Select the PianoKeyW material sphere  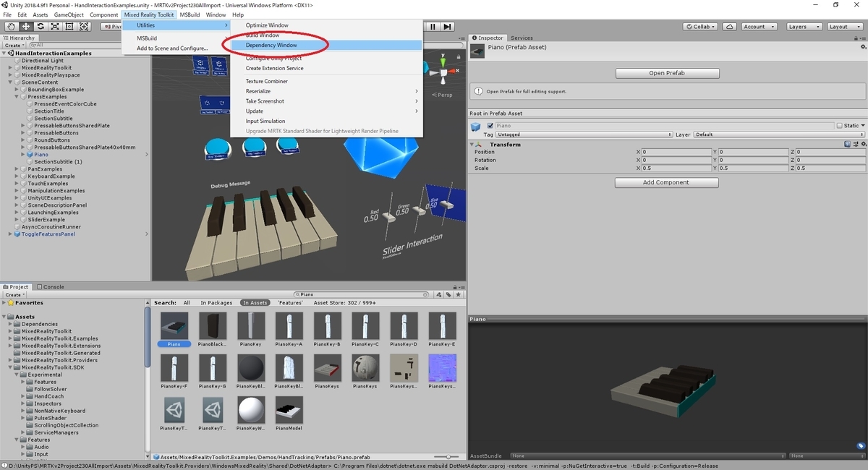pyautogui.click(x=250, y=410)
